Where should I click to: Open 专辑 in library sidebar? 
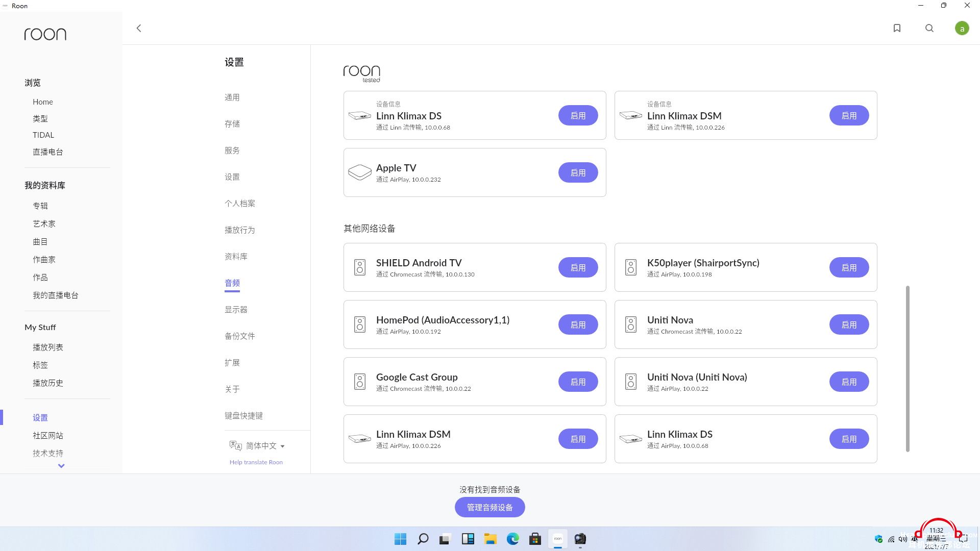coord(40,206)
